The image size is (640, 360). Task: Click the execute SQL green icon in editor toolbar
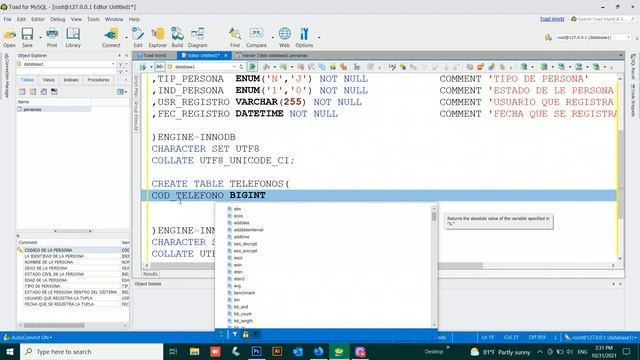(253, 67)
